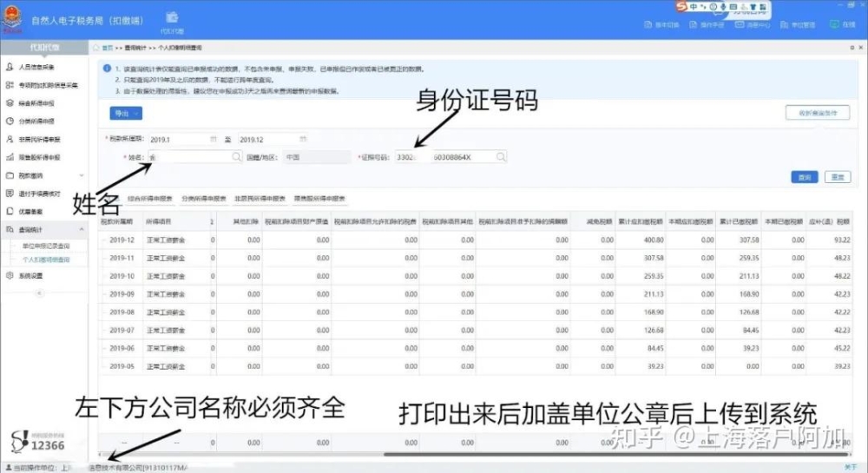Click 综合所得申报 in the left menu
868x473 pixels.
(36, 103)
